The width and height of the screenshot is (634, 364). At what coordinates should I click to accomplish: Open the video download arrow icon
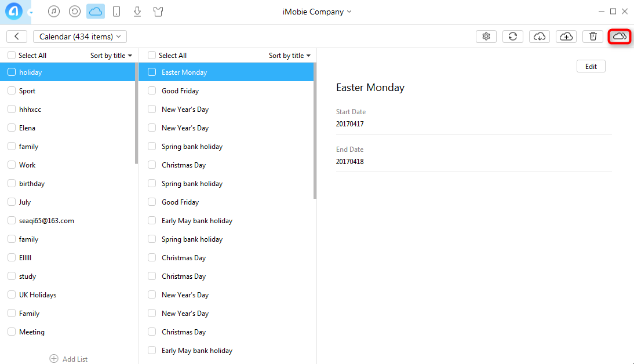click(x=137, y=12)
